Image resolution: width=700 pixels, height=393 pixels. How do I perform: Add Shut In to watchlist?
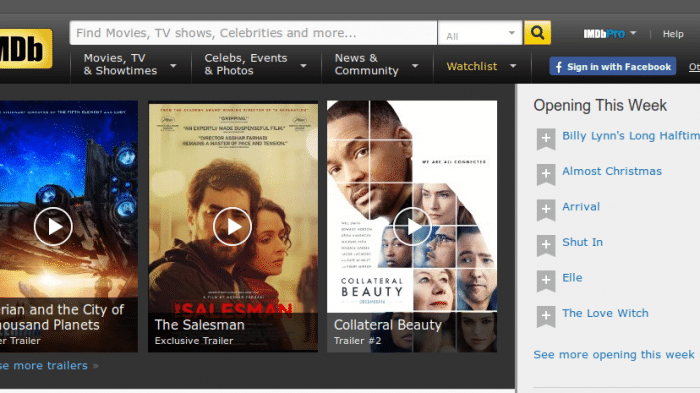point(546,245)
